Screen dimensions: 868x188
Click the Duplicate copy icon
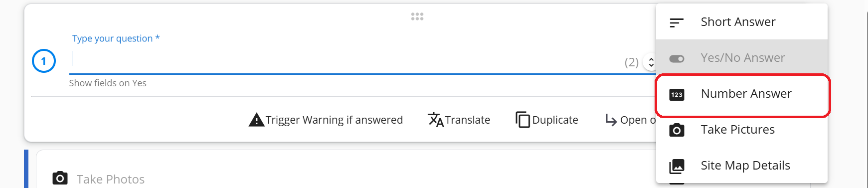(522, 120)
